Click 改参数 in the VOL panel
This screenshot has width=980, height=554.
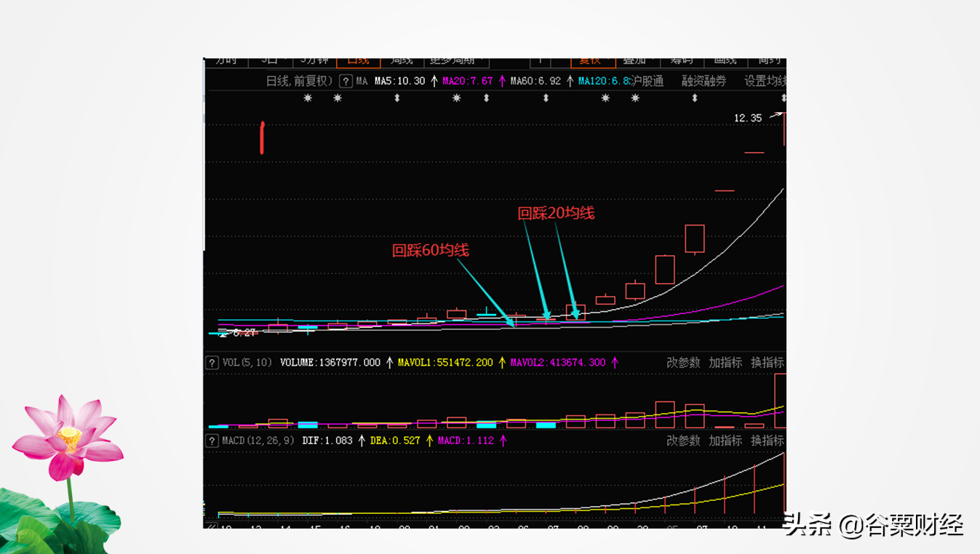(x=683, y=362)
